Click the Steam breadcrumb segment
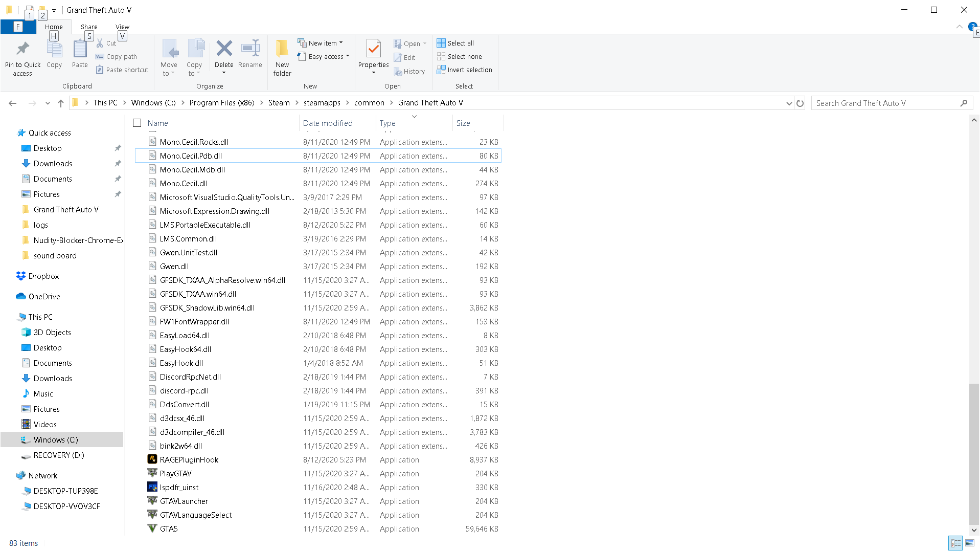Image resolution: width=980 pixels, height=551 pixels. pyautogui.click(x=279, y=103)
